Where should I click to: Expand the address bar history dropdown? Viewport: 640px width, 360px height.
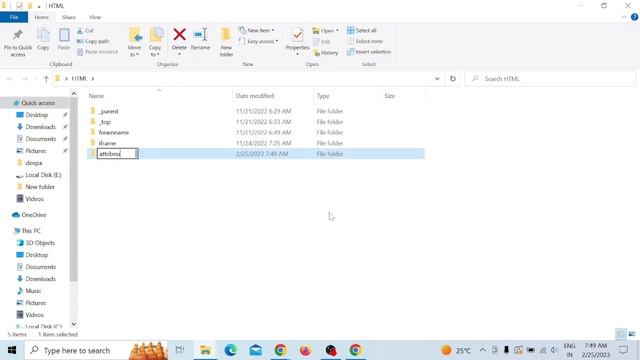[x=437, y=79]
